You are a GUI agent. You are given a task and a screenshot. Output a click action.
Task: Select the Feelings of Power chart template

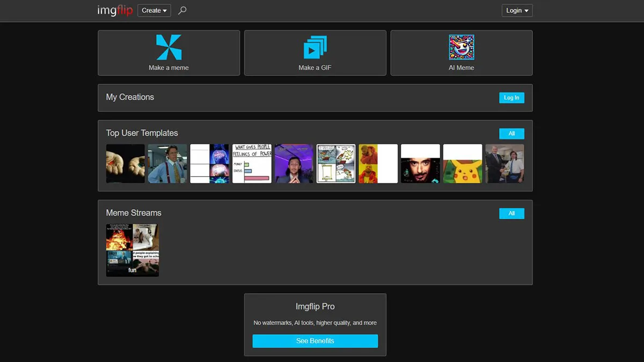pyautogui.click(x=252, y=164)
